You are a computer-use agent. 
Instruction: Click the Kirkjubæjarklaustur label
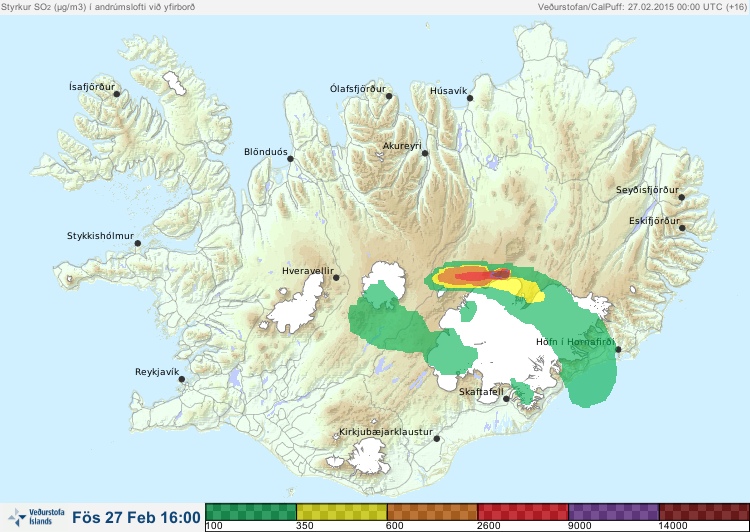[386, 432]
